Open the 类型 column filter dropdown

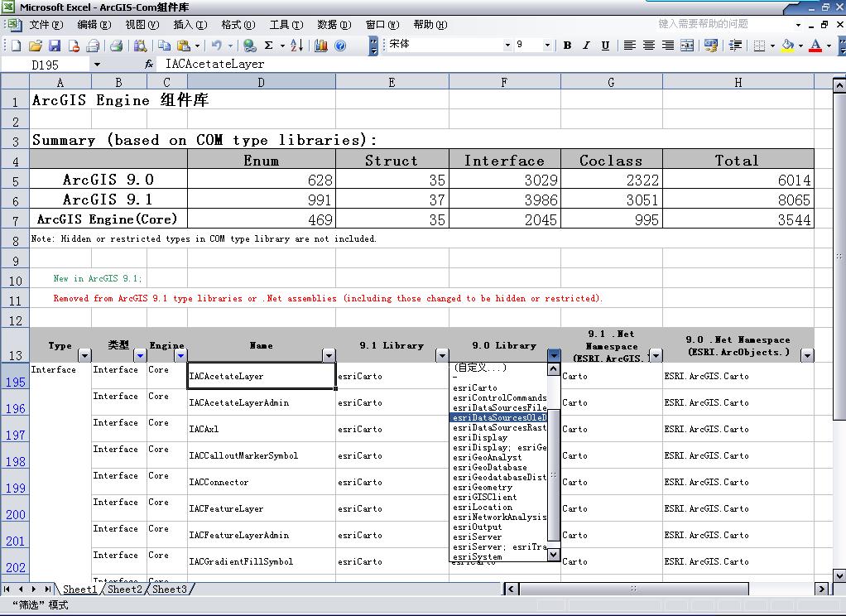pos(140,355)
